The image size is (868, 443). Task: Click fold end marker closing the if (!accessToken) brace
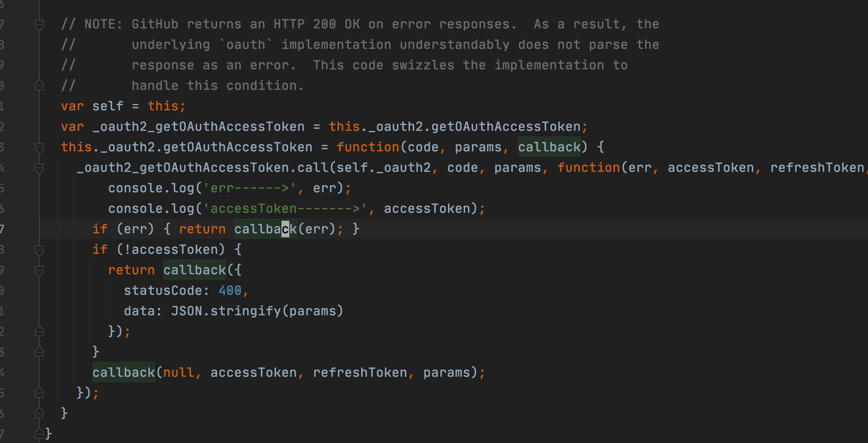click(39, 352)
